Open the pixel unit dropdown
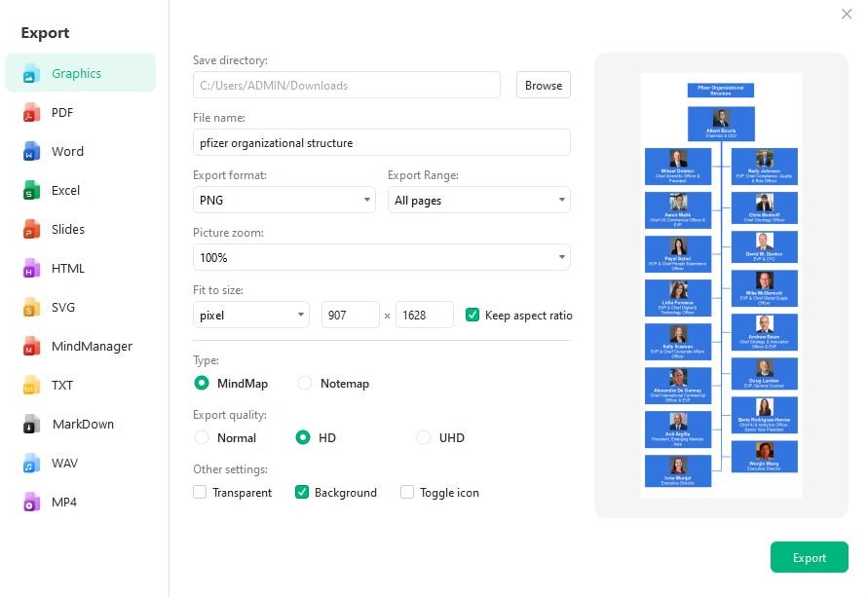 [x=250, y=315]
